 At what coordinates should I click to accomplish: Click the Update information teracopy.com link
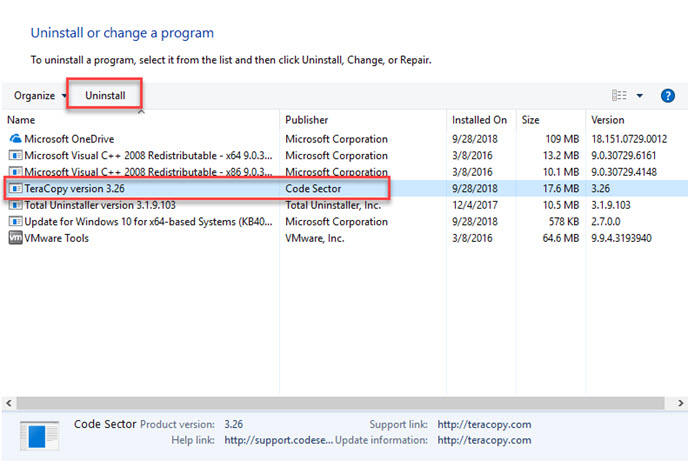(x=484, y=440)
